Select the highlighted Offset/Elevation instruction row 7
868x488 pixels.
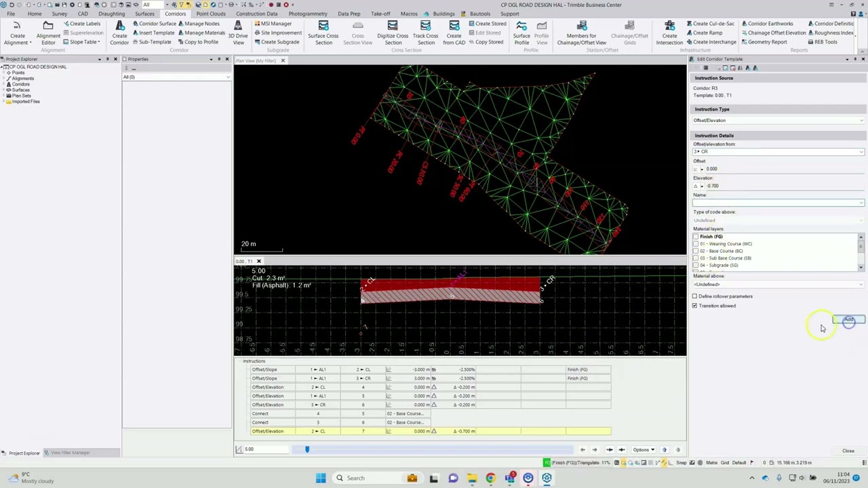[x=431, y=431]
